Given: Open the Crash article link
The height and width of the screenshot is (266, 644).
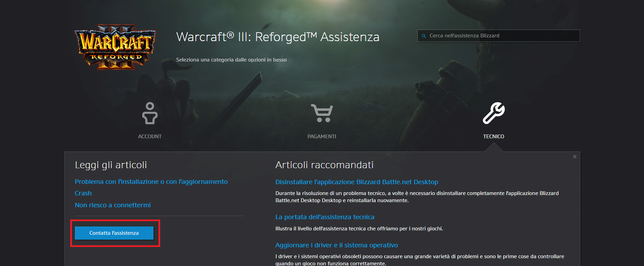Looking at the screenshot, I should (x=83, y=193).
